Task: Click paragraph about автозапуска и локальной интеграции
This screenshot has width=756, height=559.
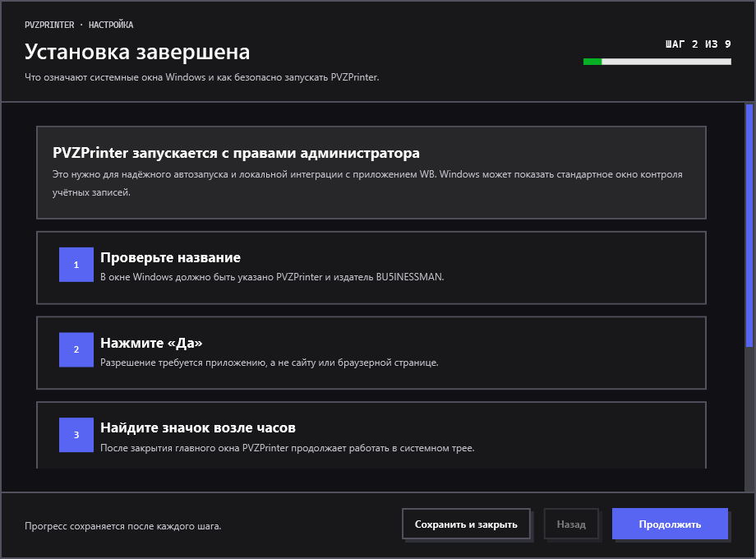Action: (x=367, y=183)
